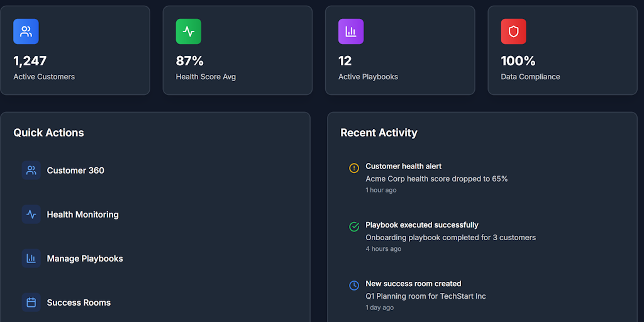Open the Customer health alert activity entry
The width and height of the screenshot is (644, 322).
(482, 178)
